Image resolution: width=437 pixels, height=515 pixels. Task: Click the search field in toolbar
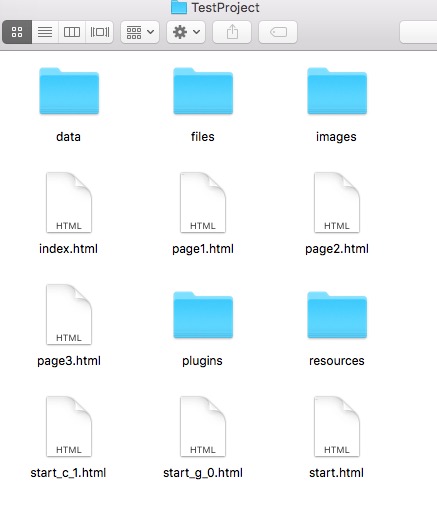[x=419, y=32]
